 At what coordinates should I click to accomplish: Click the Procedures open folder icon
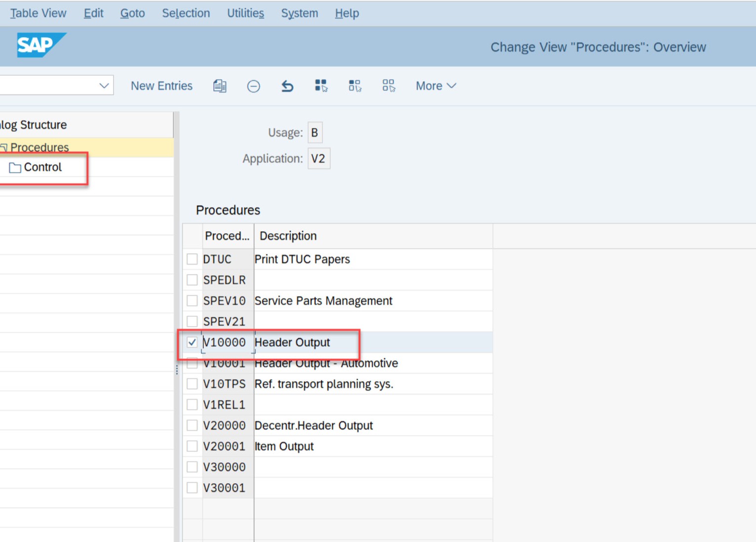(3, 147)
